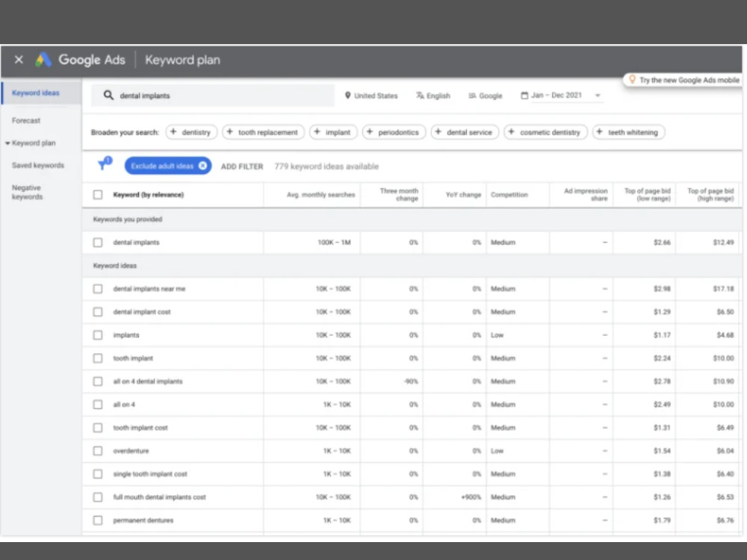This screenshot has width=747, height=560.
Task: Tick the checkbox for permanent dentures
Action: (x=98, y=520)
